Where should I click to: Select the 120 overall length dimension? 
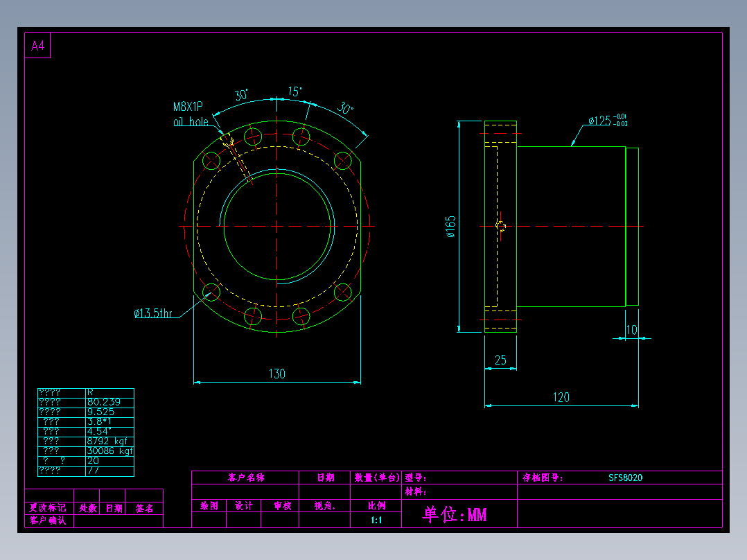click(561, 398)
